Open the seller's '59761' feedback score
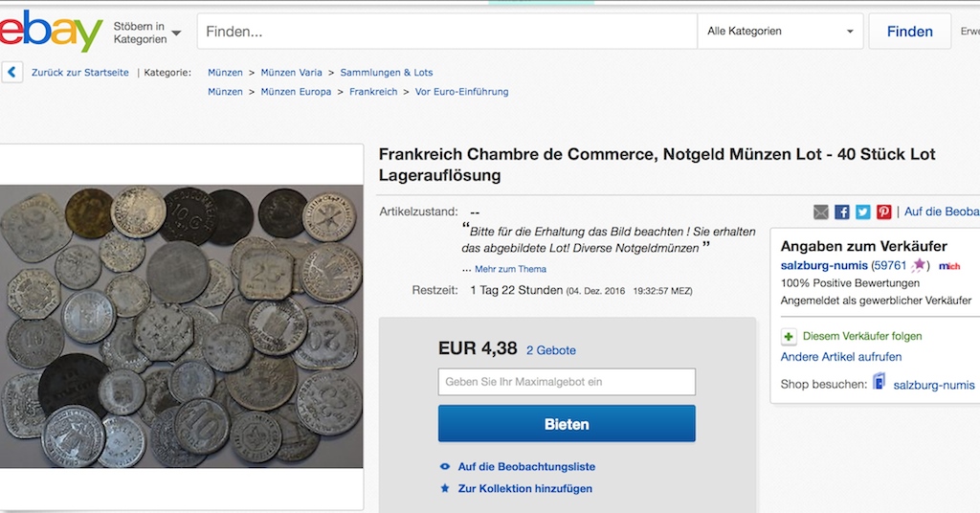 [889, 265]
